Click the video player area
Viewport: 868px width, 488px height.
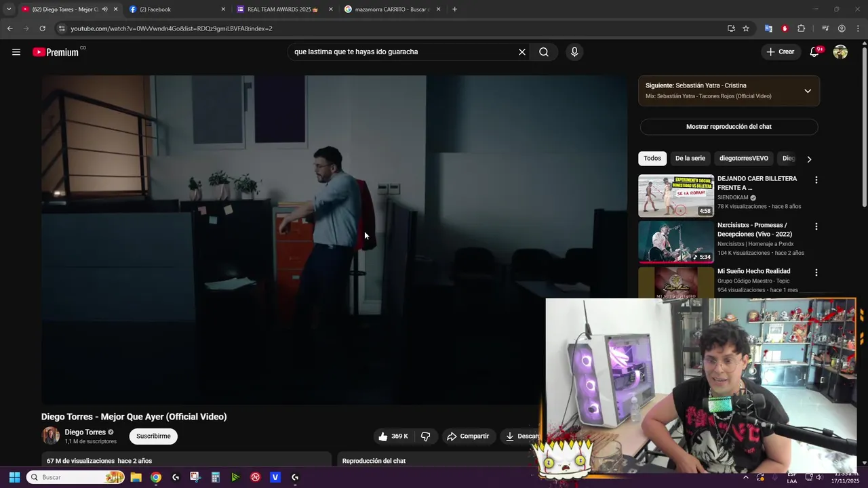(334, 239)
